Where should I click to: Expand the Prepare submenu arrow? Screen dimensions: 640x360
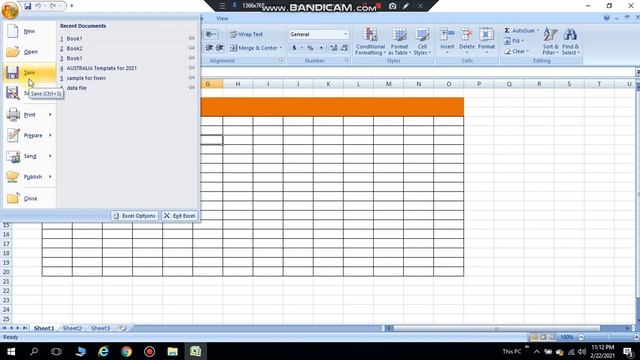pyautogui.click(x=50, y=135)
